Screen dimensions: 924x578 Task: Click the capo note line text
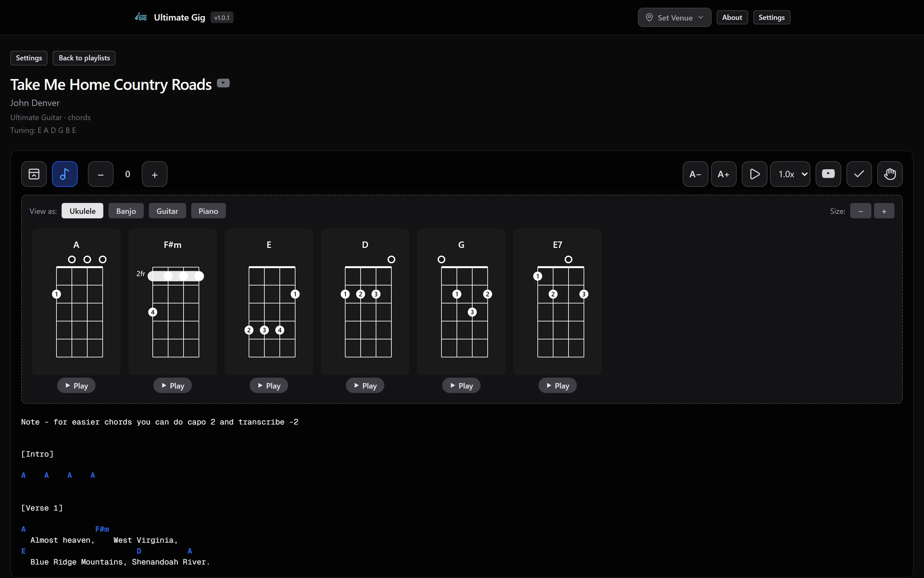coord(159,422)
